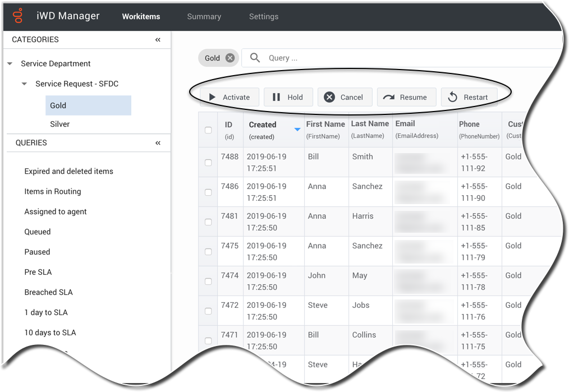The width and height of the screenshot is (569, 392).
Task: Click into the Query search field
Action: coord(393,58)
